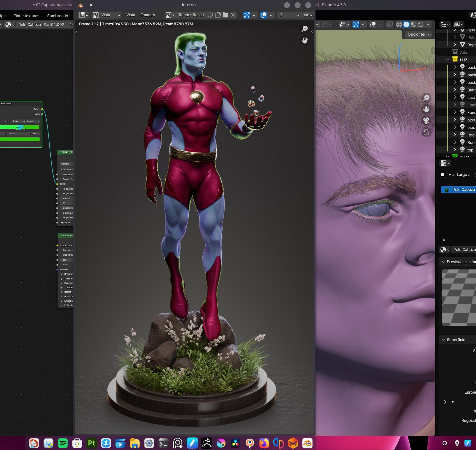
Task: Open the outliner display mode dropdown
Action: [459, 24]
